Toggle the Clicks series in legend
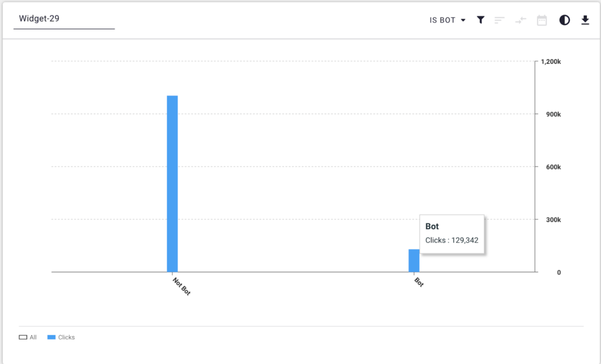The image size is (601, 364). (x=61, y=338)
